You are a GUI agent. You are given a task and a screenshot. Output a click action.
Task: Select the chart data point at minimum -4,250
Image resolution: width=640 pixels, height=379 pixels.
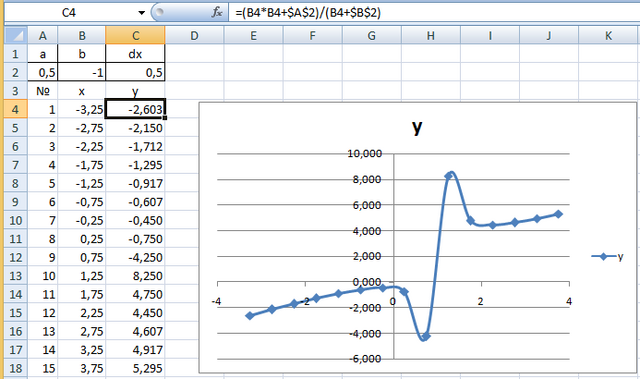[x=426, y=337]
